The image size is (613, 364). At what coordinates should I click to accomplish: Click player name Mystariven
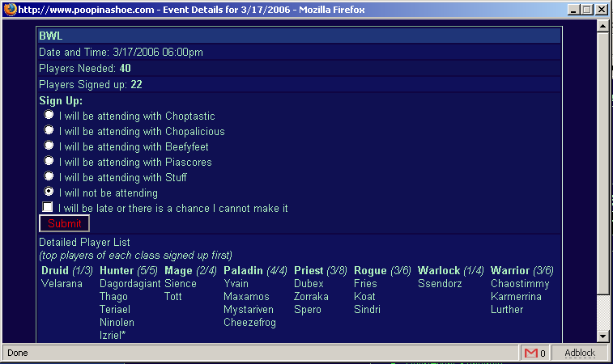249,310
